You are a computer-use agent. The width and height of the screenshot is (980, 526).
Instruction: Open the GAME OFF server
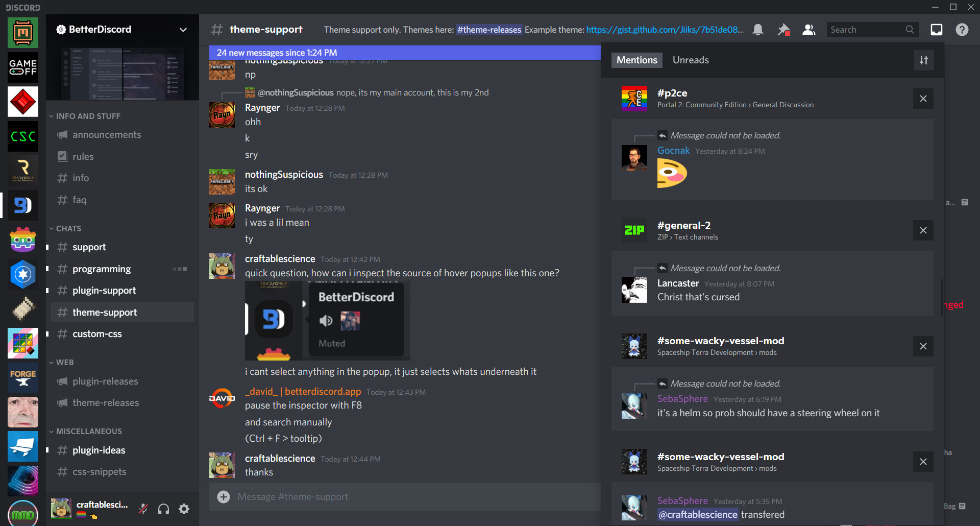pyautogui.click(x=22, y=67)
